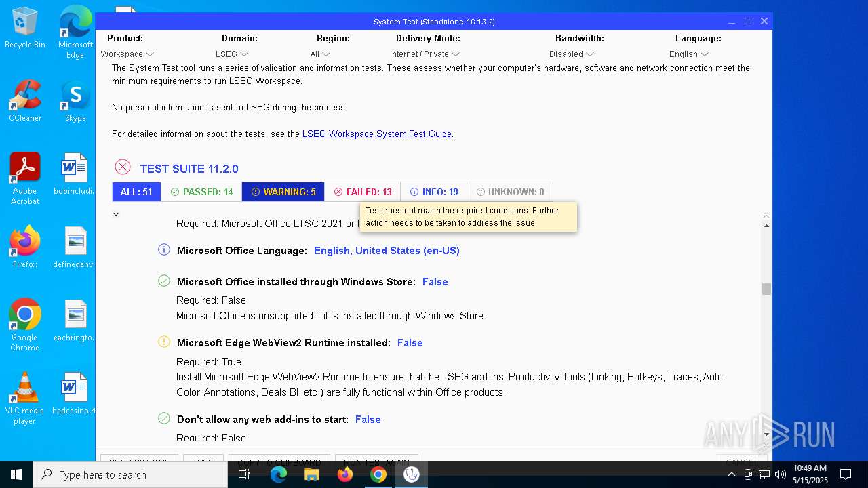
Task: Open the LSEG Workspace System Test Guide link
Action: [377, 134]
